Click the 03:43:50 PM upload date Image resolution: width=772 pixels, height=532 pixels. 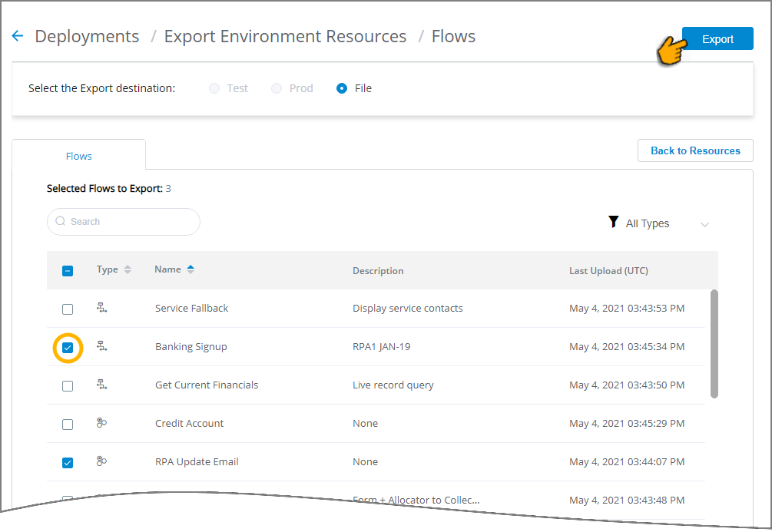tap(627, 385)
